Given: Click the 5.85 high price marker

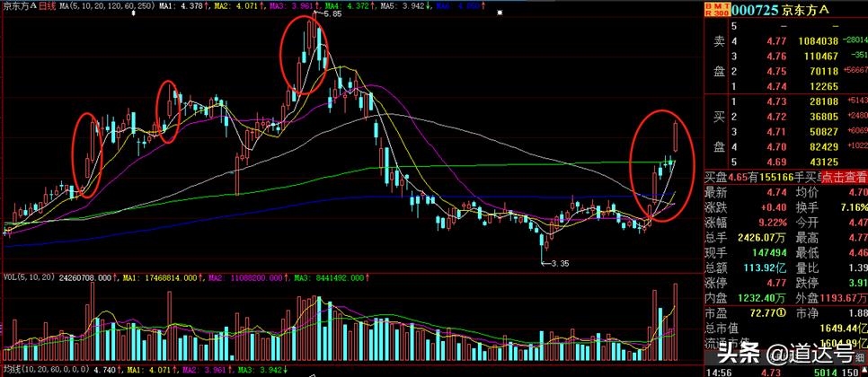Looking at the screenshot, I should (333, 13).
